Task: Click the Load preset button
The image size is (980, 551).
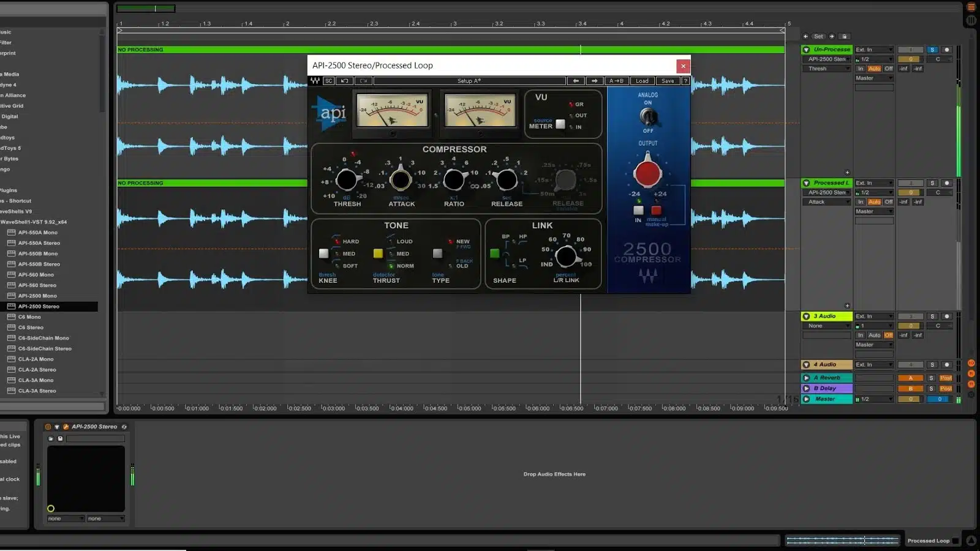Action: (642, 81)
